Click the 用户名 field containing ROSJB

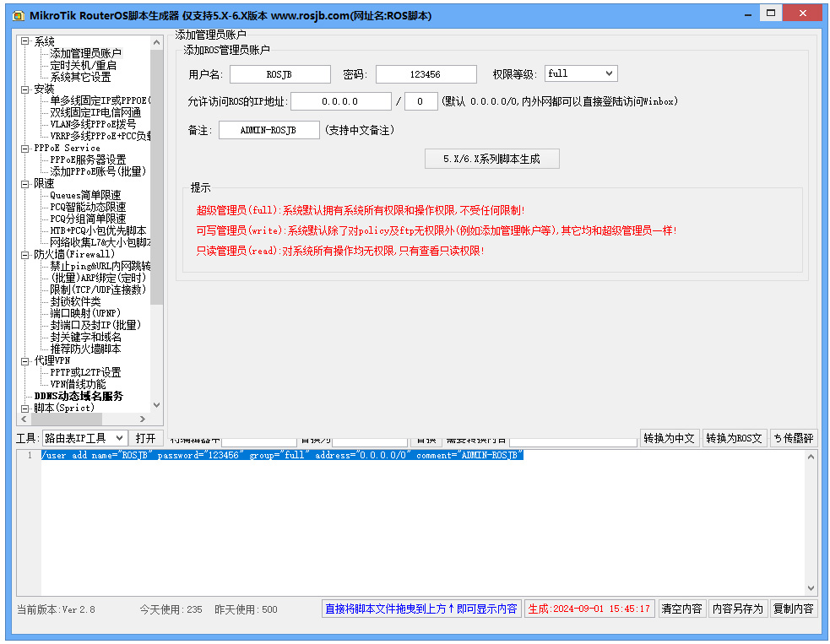(280, 74)
